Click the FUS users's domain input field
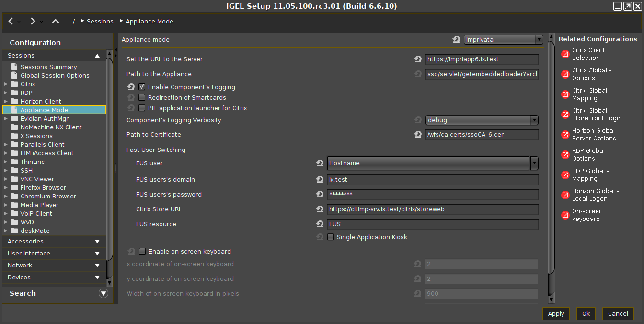This screenshot has height=324, width=644. click(x=433, y=180)
